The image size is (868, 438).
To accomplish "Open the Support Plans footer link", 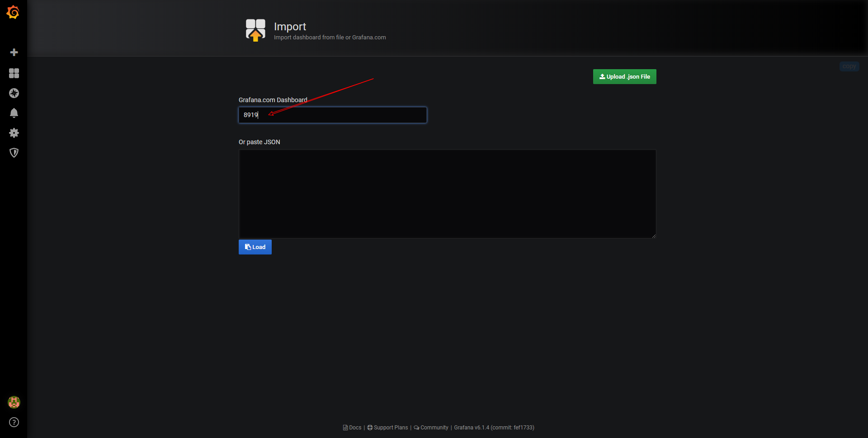I will 387,428.
